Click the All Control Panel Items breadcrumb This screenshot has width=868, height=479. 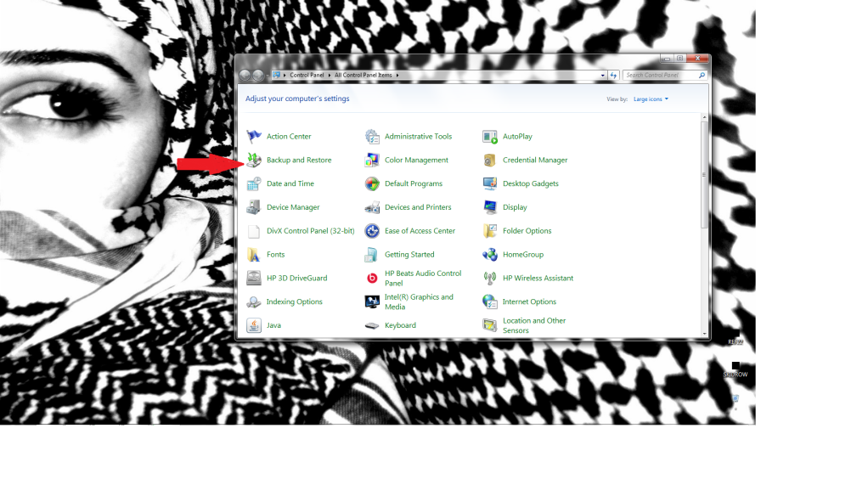364,76
